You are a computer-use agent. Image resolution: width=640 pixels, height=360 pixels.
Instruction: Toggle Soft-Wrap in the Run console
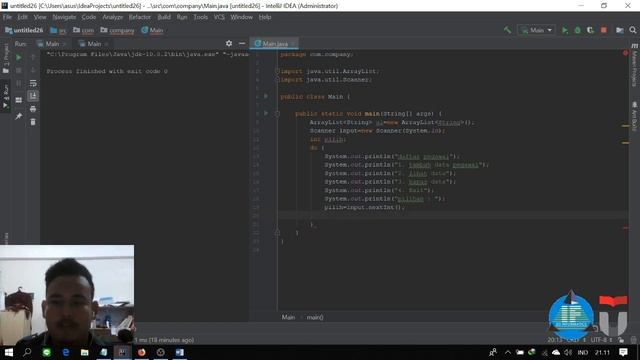point(33,84)
